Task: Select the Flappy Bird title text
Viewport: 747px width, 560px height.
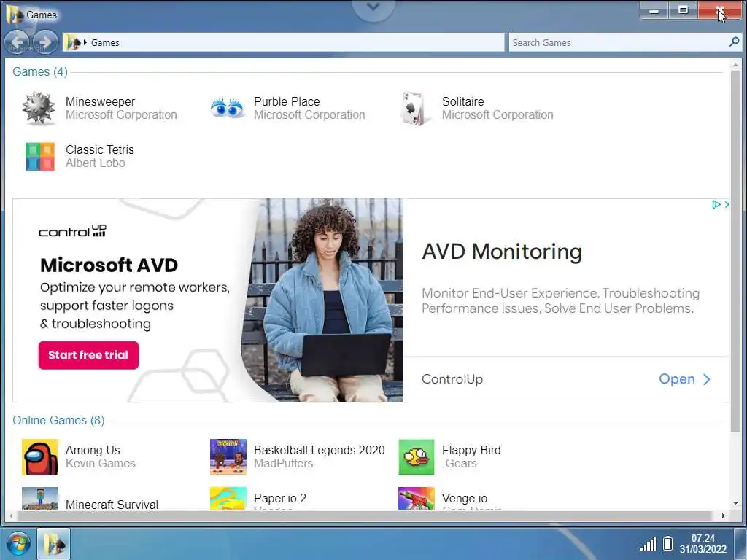Action: click(471, 451)
